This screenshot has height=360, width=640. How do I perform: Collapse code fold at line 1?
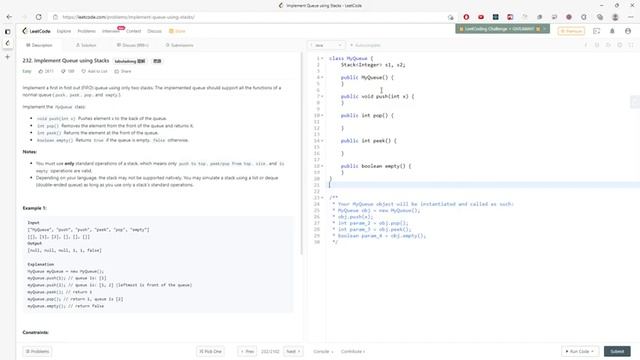click(322, 58)
